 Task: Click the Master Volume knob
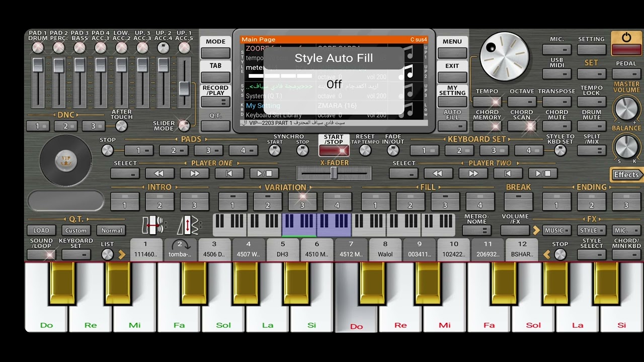tap(626, 108)
